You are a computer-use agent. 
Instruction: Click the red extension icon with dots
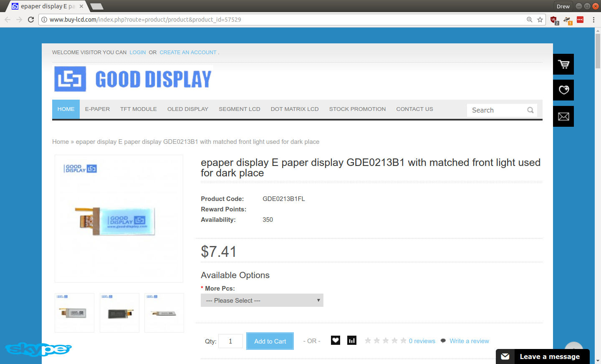click(x=580, y=20)
